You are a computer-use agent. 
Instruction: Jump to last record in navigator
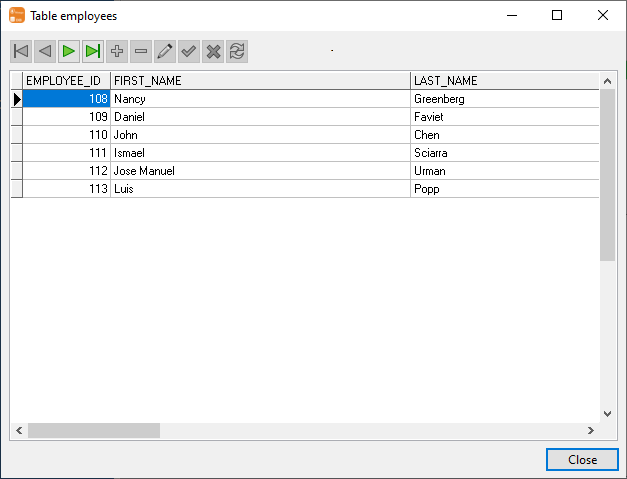[93, 51]
